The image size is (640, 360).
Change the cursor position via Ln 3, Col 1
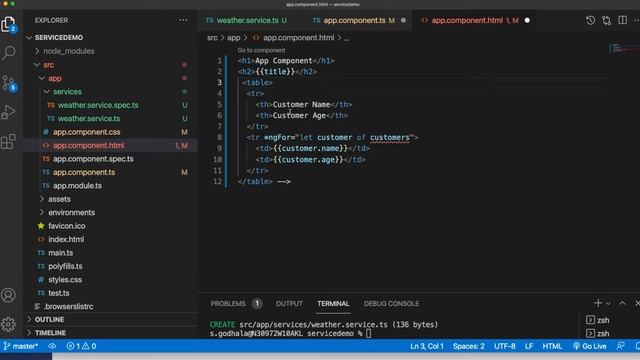[427, 346]
